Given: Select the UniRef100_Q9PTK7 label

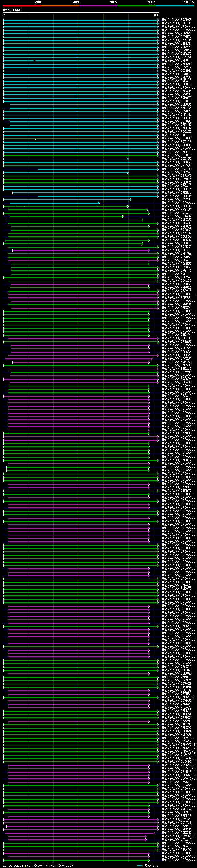Looking at the screenshot, I should point(176,809).
